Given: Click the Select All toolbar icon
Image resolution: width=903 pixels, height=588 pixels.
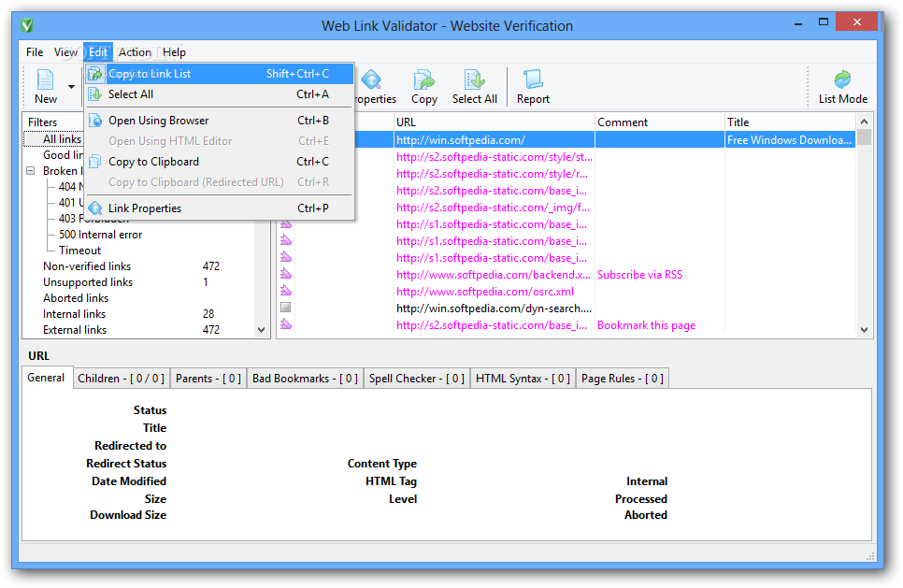Looking at the screenshot, I should click(x=475, y=87).
